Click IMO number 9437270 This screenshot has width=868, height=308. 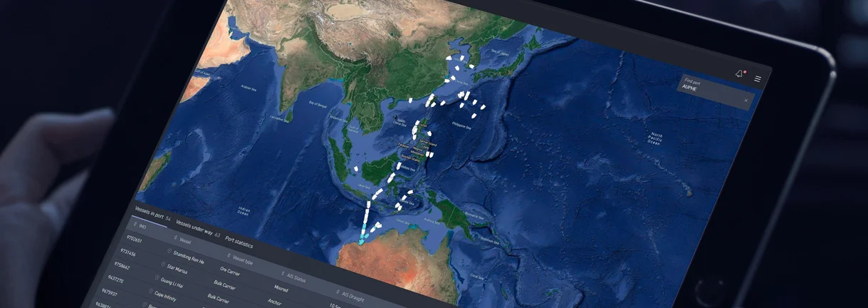pyautogui.click(x=115, y=279)
